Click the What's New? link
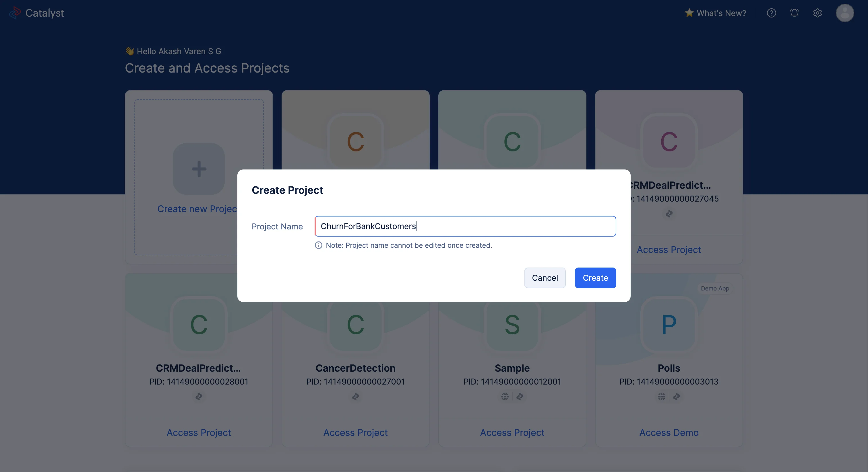Viewport: 868px width, 472px height. point(721,13)
